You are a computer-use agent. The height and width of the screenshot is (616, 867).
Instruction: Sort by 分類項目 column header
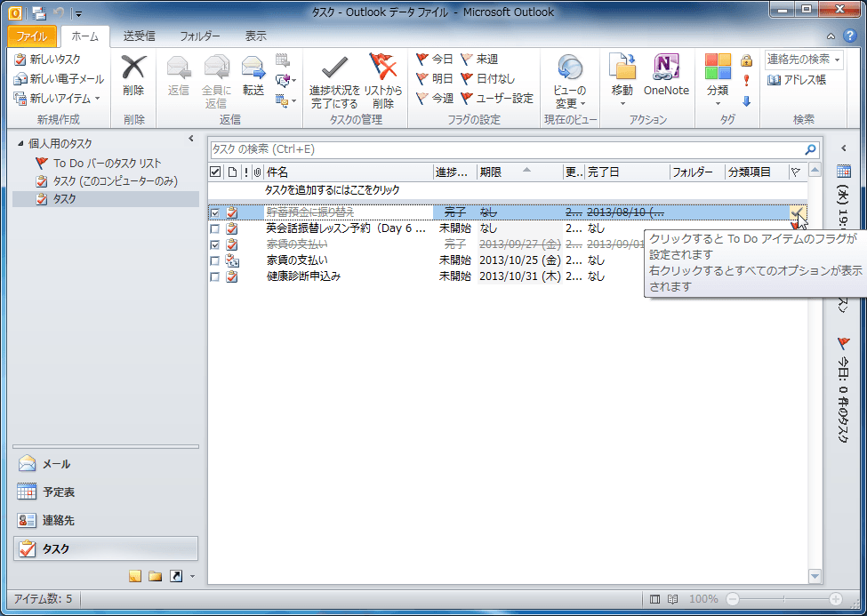click(x=757, y=172)
